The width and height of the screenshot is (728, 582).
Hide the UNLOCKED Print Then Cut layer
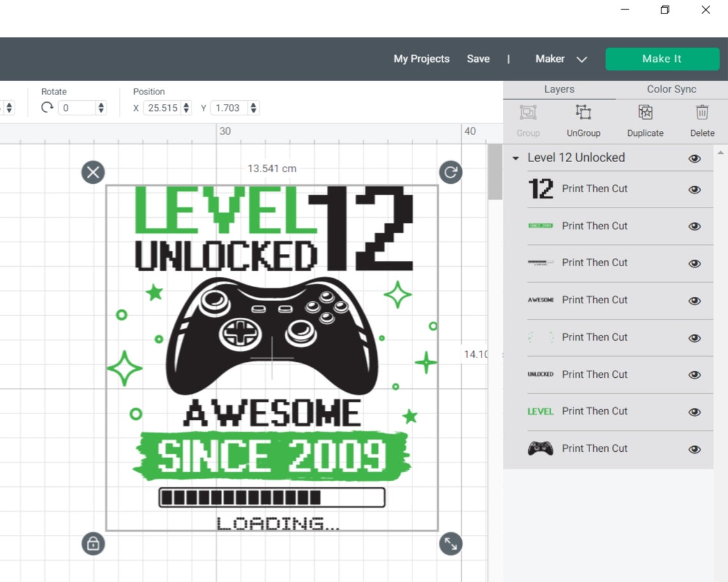click(x=694, y=375)
